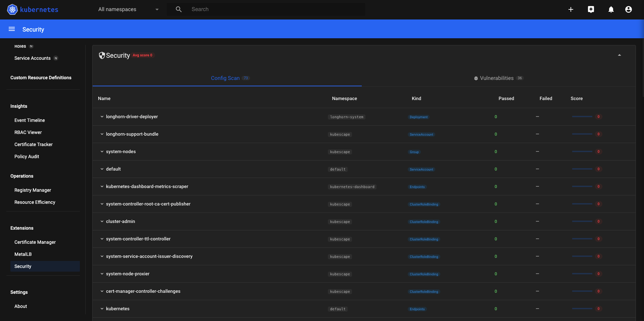Expand the longhorn-support-bundle row
644x321 pixels.
point(102,134)
